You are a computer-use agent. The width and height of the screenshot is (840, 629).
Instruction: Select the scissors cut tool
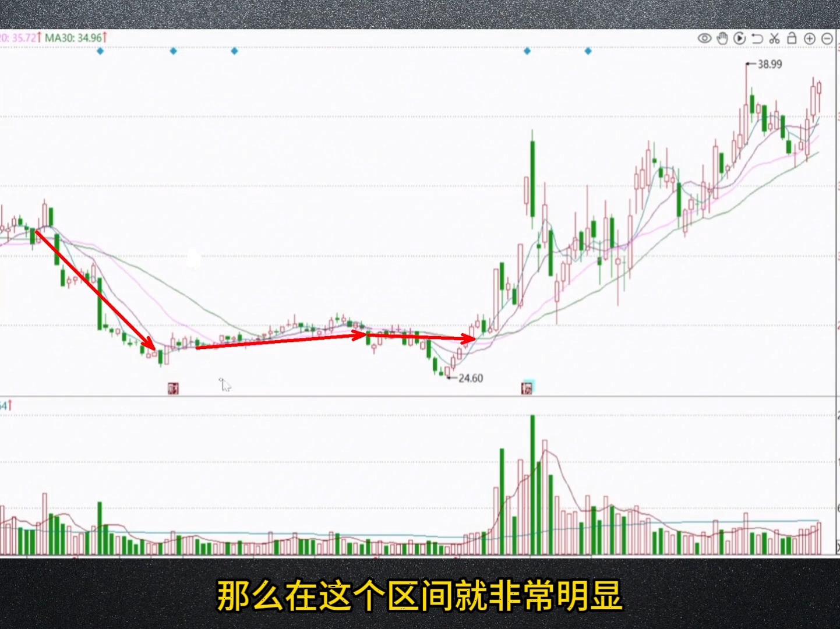coord(774,38)
